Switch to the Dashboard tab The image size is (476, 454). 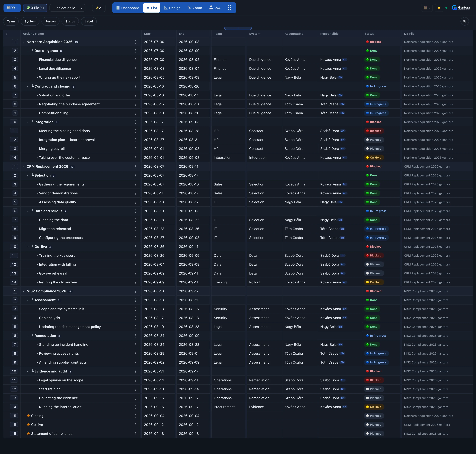pos(128,8)
